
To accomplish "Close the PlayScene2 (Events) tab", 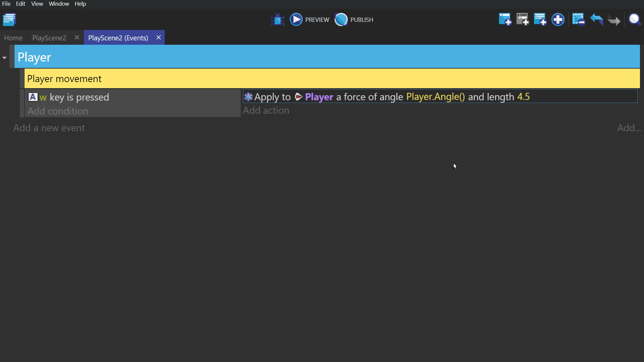I will 159,37.
